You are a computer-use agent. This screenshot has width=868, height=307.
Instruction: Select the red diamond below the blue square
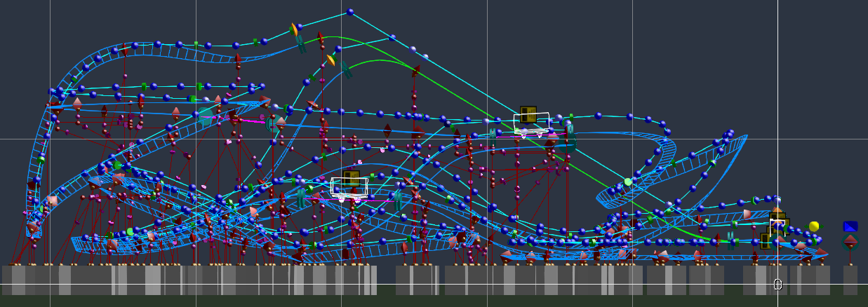point(850,241)
